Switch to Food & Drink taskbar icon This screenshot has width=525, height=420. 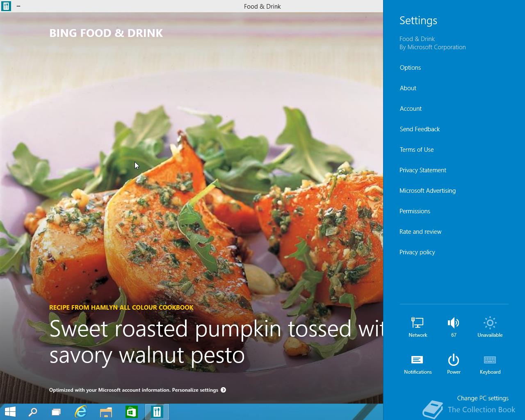[x=157, y=412]
